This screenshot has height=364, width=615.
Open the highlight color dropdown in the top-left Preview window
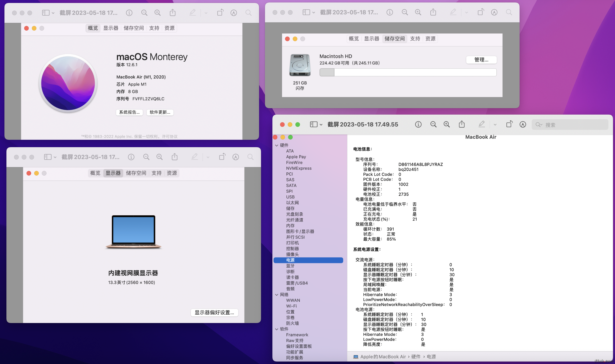(206, 13)
